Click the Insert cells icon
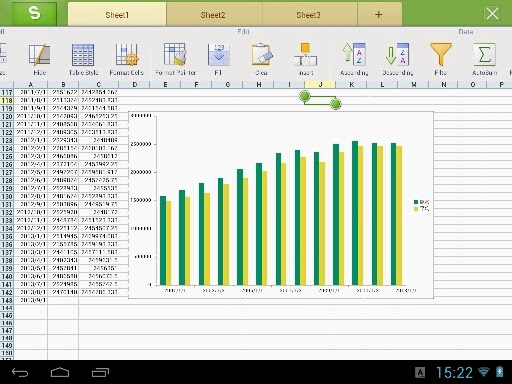512x384 pixels. point(306,54)
